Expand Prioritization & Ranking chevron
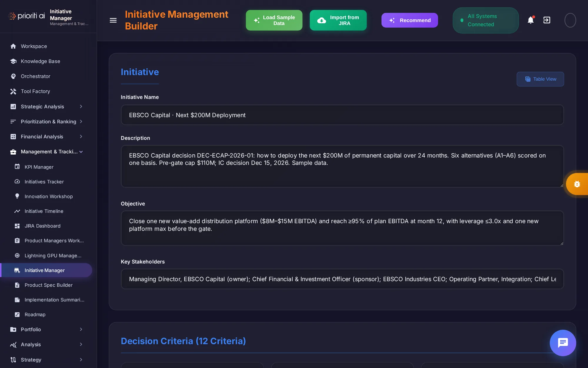This screenshot has height=368, width=588. [81, 121]
